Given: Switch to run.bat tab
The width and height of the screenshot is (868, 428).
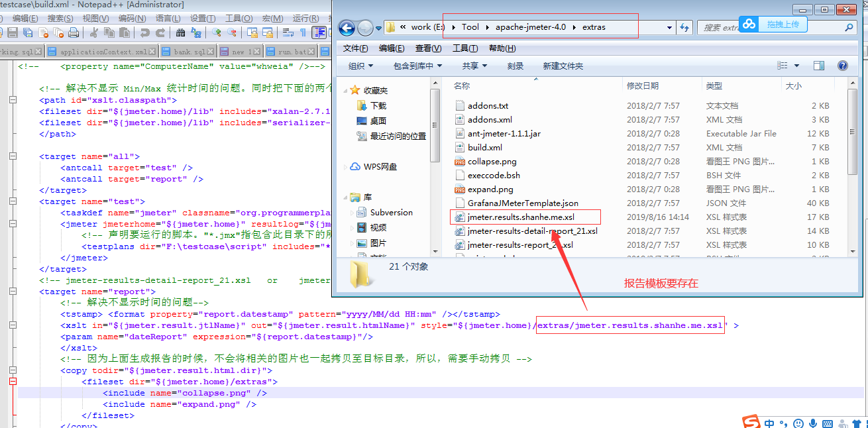Looking at the screenshot, I should point(292,52).
